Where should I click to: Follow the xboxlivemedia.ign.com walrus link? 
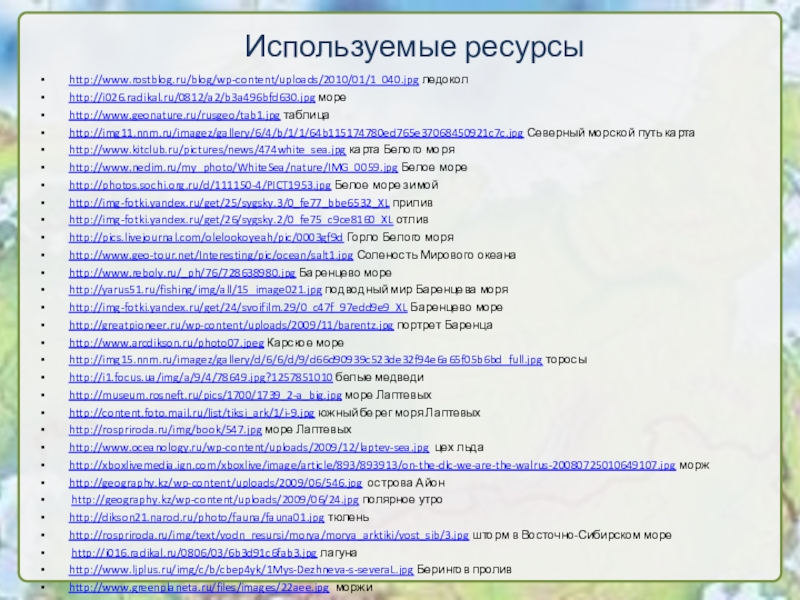coord(372,466)
